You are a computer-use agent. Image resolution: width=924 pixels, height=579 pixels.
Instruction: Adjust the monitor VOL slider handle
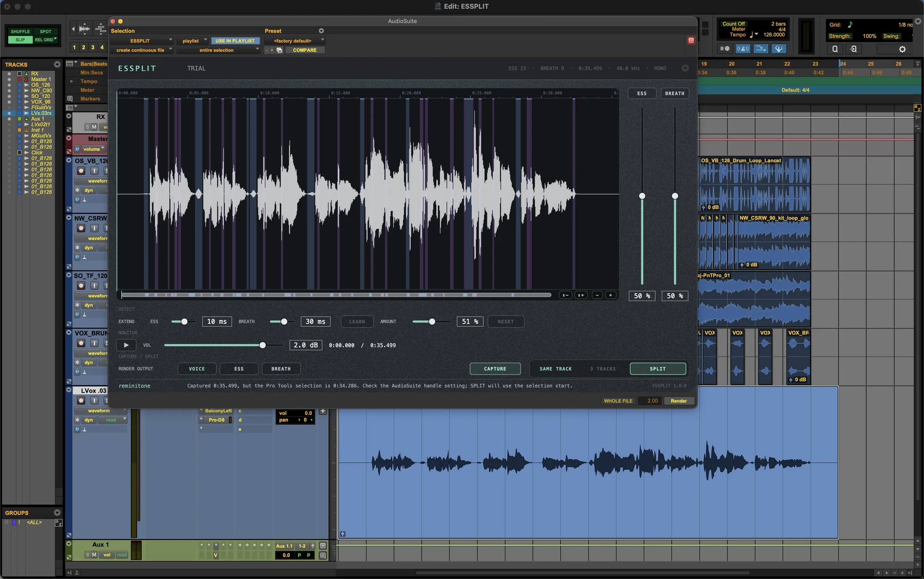point(262,345)
